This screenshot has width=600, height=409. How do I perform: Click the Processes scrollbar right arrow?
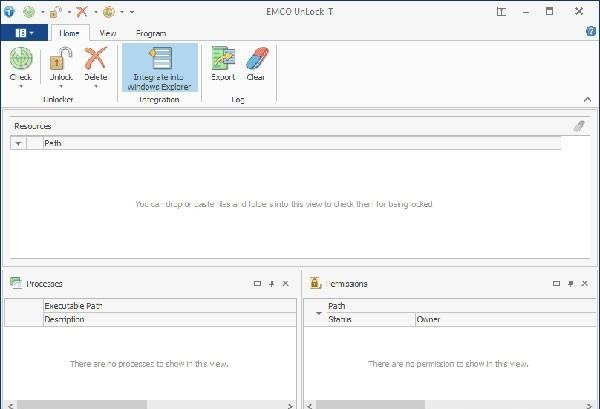coord(290,405)
